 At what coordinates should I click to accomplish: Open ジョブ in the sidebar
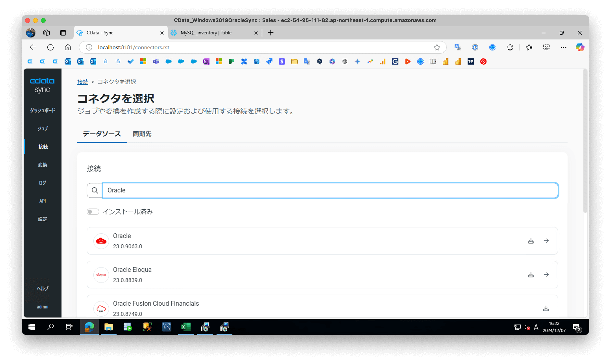coord(43,128)
